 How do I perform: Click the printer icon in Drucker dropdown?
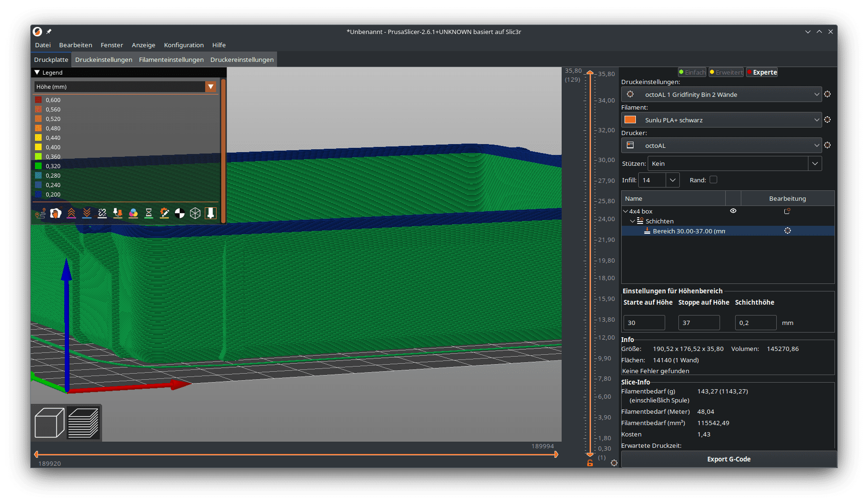point(630,145)
